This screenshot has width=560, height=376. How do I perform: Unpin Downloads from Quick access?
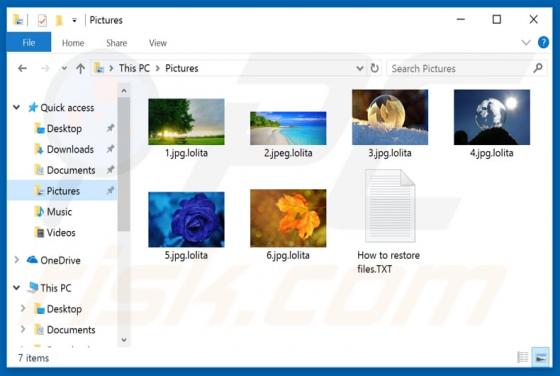(110, 149)
